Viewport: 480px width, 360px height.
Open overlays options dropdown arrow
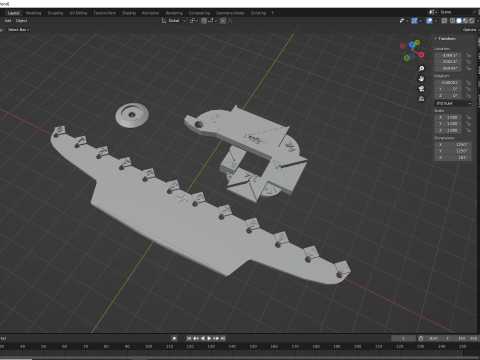pyautogui.click(x=435, y=21)
